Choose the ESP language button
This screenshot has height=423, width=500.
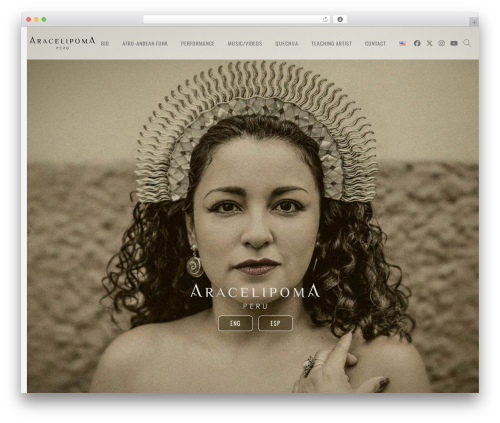click(275, 323)
